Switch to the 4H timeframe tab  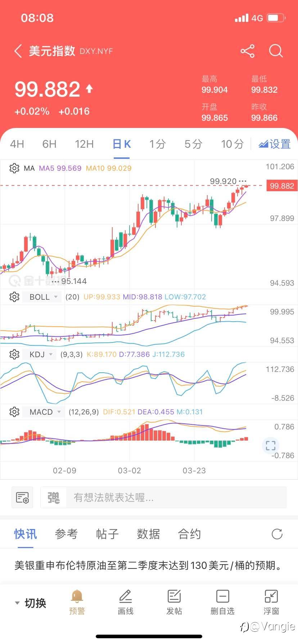pos(17,144)
